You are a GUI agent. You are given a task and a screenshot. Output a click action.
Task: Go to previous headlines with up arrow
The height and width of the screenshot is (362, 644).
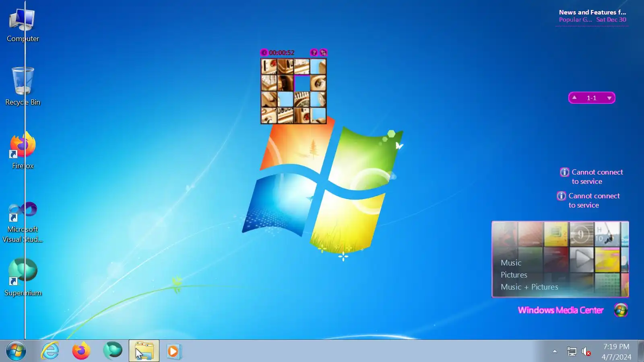[574, 98]
